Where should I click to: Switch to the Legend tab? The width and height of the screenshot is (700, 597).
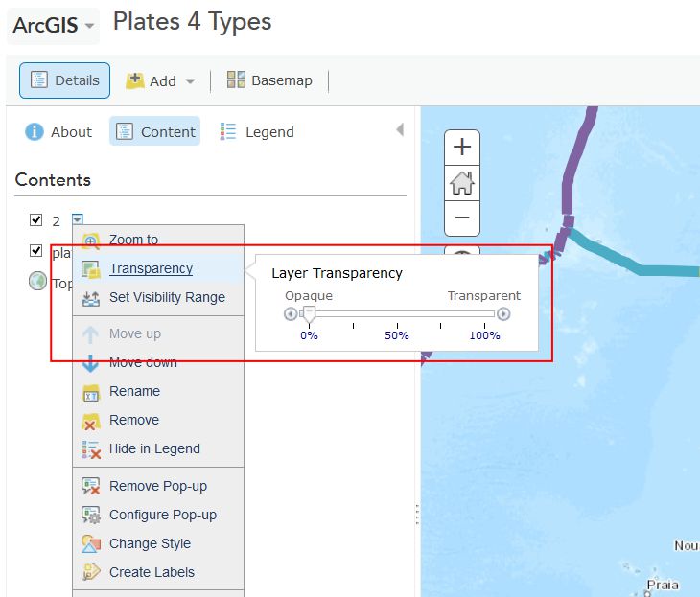pyautogui.click(x=257, y=132)
